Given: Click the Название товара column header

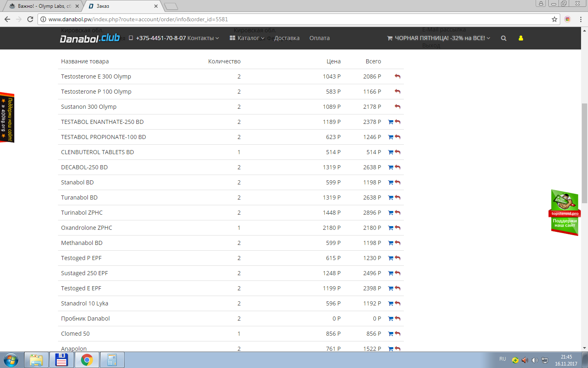Looking at the screenshot, I should [85, 61].
